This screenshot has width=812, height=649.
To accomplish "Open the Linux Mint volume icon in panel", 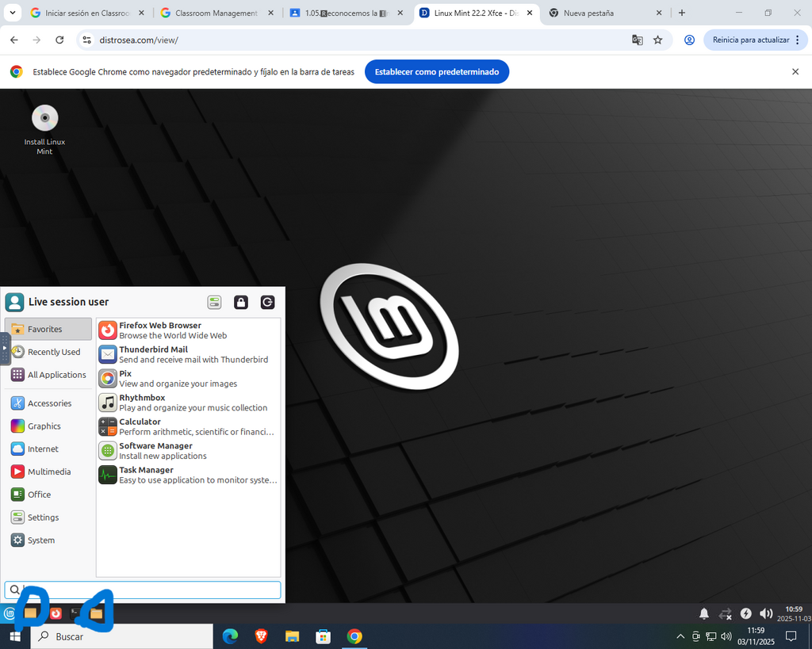I will tap(766, 614).
